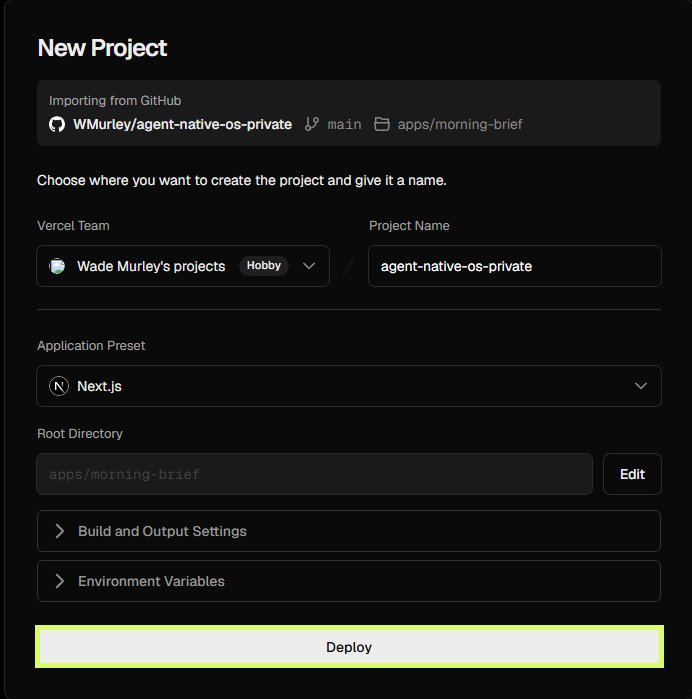Click the git branch icon beside main

[312, 124]
